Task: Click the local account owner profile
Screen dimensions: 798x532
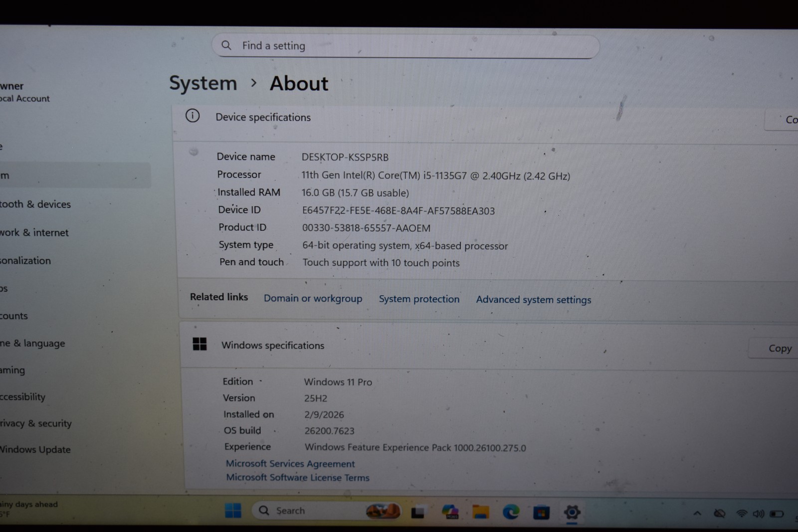Action: [x=25, y=92]
